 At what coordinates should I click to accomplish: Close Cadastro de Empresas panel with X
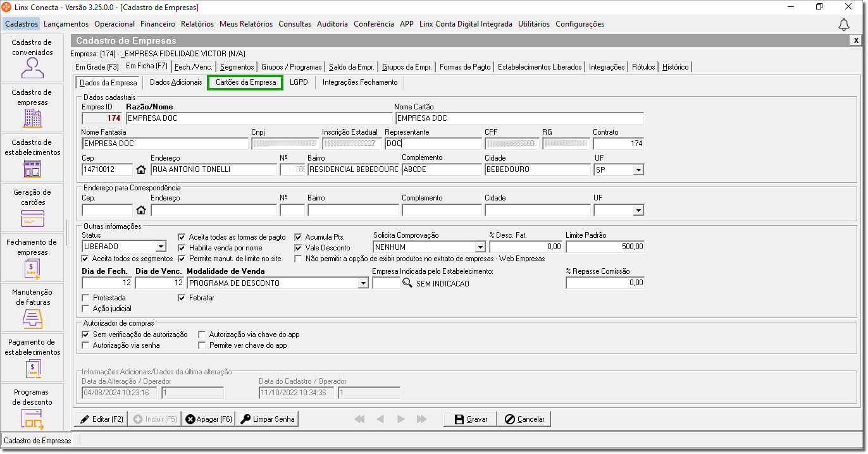tap(856, 40)
